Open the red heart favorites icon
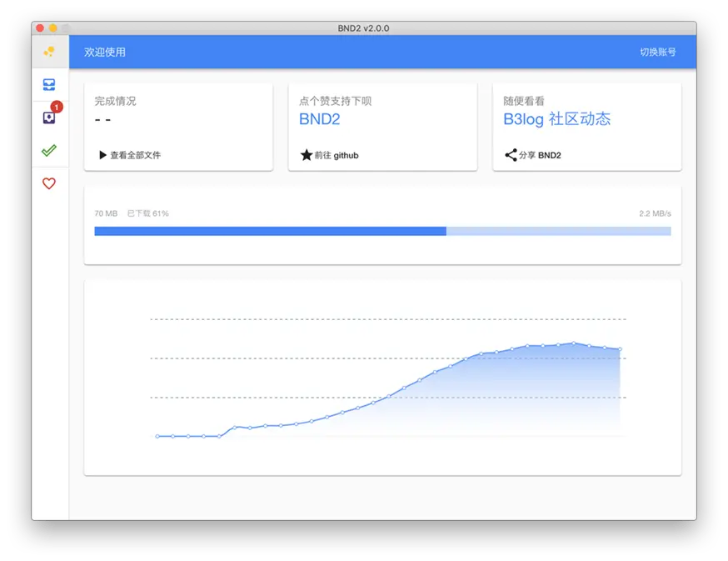 49,183
